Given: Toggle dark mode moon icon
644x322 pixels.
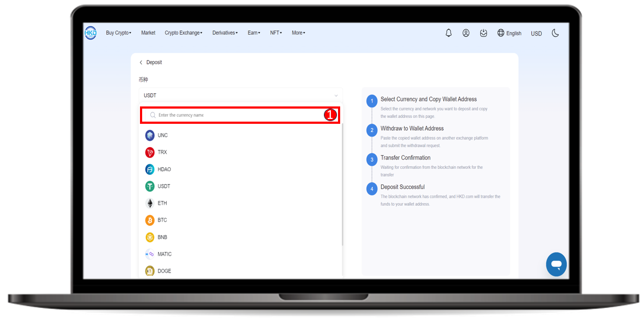Looking at the screenshot, I should pyautogui.click(x=555, y=33).
